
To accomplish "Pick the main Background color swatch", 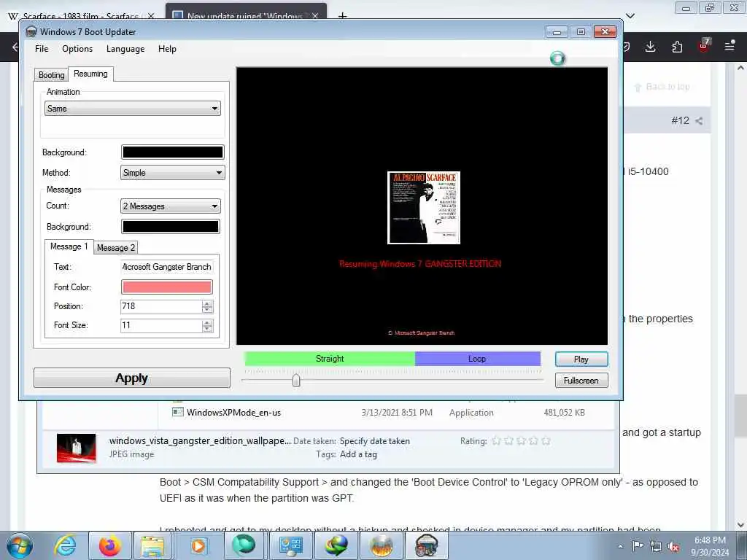I will coord(172,152).
